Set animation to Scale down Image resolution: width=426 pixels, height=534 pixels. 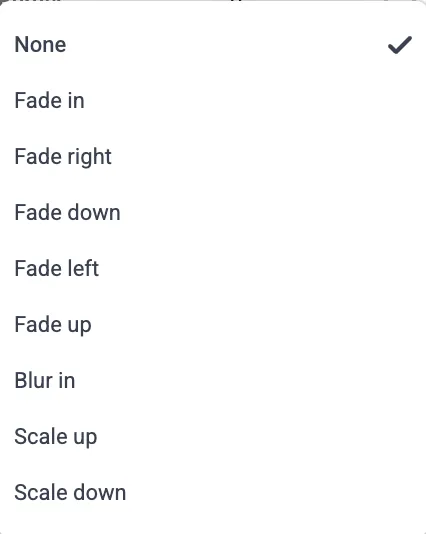tap(213, 492)
